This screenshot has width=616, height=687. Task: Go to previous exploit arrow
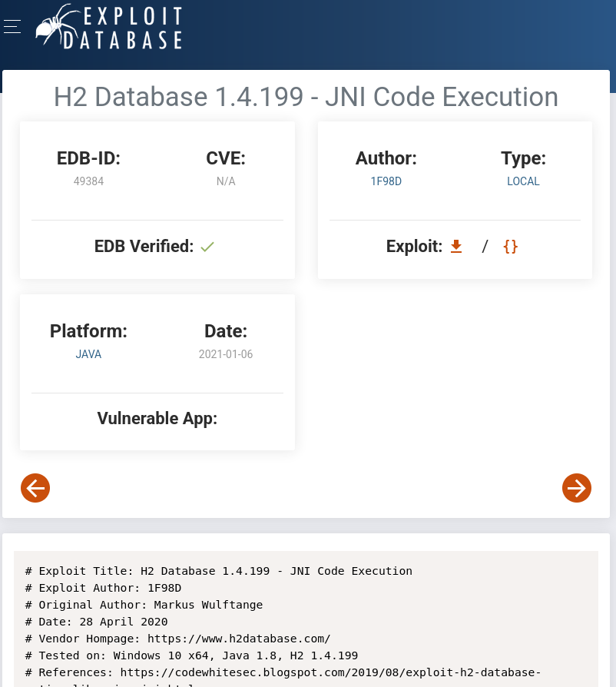pos(35,488)
